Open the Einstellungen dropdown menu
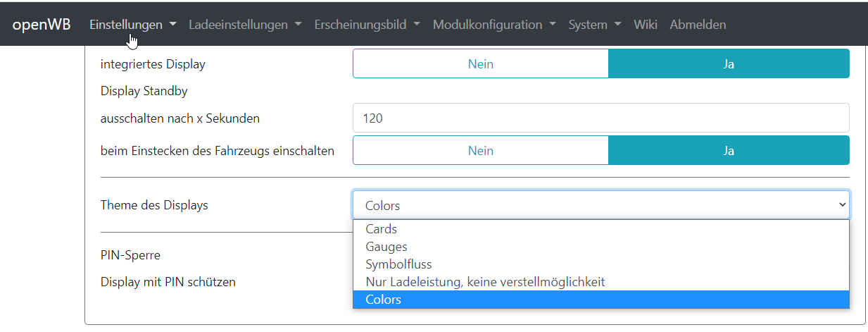Screen dimensions: 868x332 pyautogui.click(x=132, y=25)
